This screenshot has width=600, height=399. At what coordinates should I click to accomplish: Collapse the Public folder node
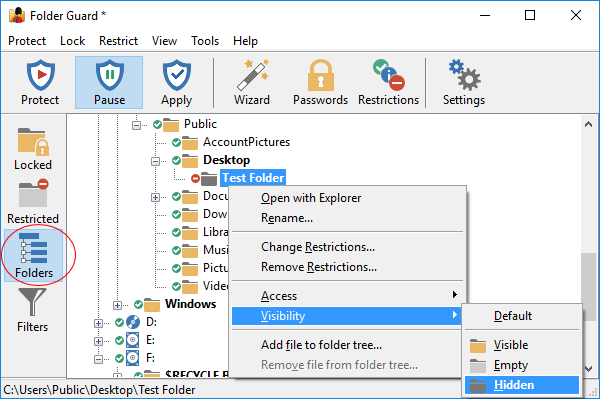[x=136, y=125]
